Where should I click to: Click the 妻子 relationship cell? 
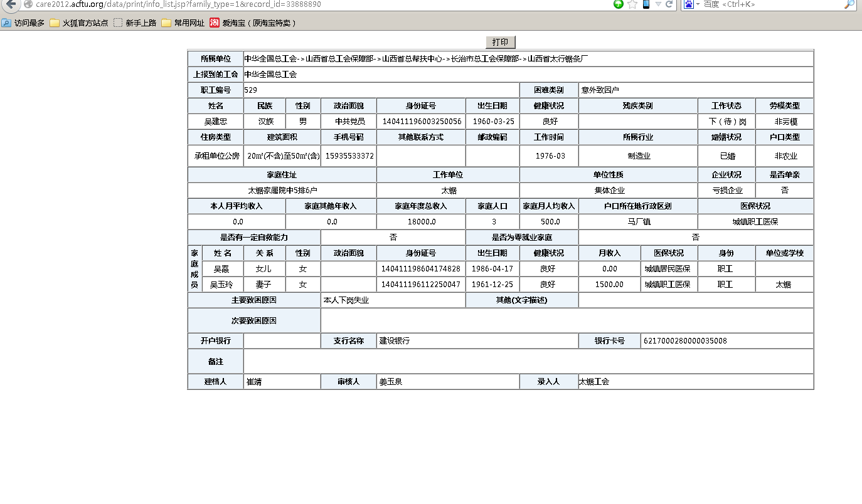tap(265, 285)
